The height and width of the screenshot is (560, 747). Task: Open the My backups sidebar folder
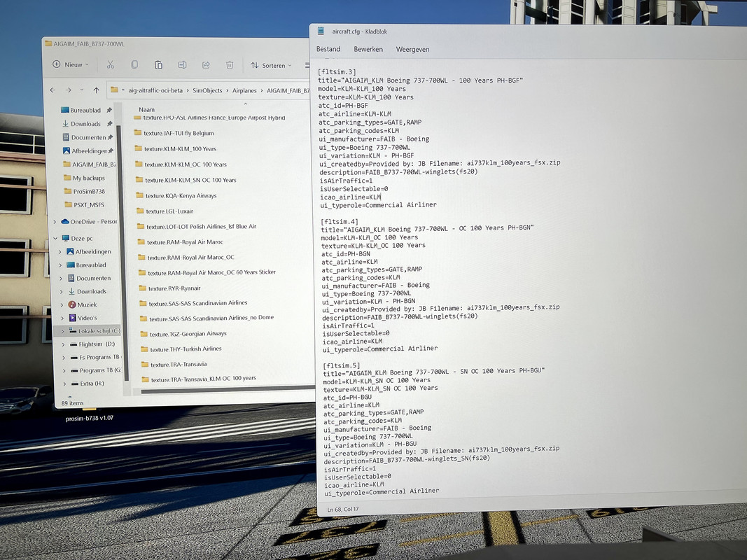(x=85, y=178)
